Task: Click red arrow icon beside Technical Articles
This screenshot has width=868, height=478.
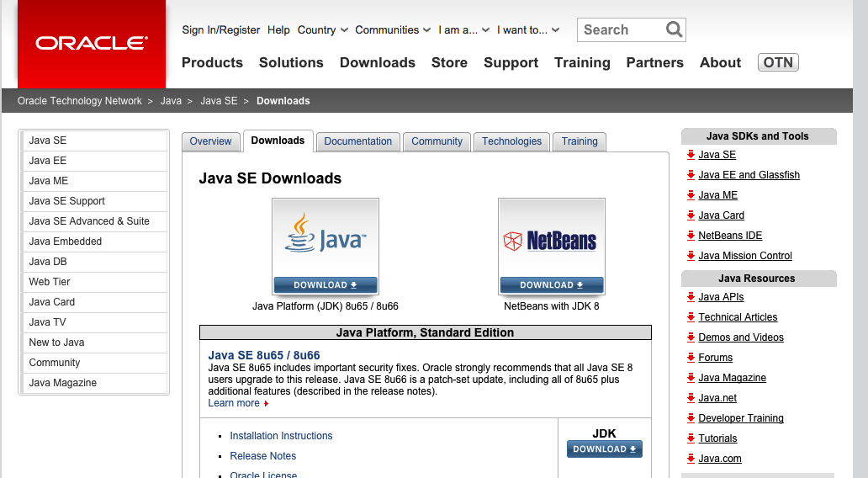Action: point(691,317)
